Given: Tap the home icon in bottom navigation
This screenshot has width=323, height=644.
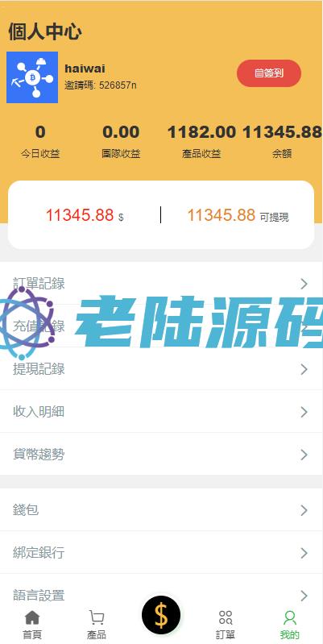Looking at the screenshot, I should tap(32, 617).
